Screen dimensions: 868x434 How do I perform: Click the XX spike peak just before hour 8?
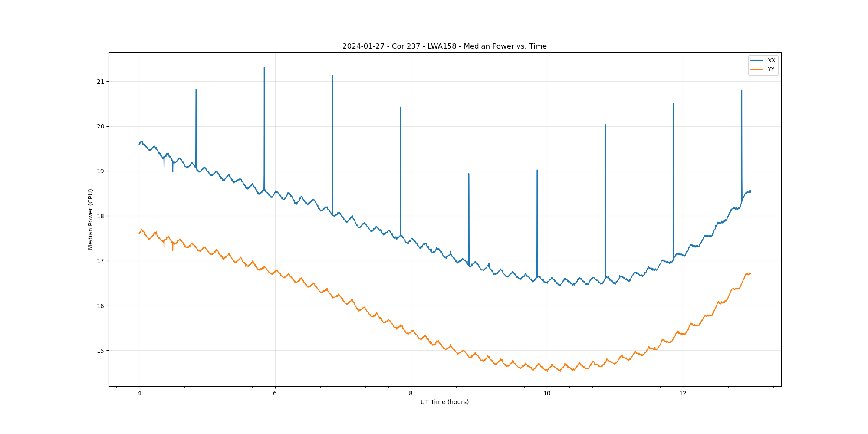[x=401, y=108]
